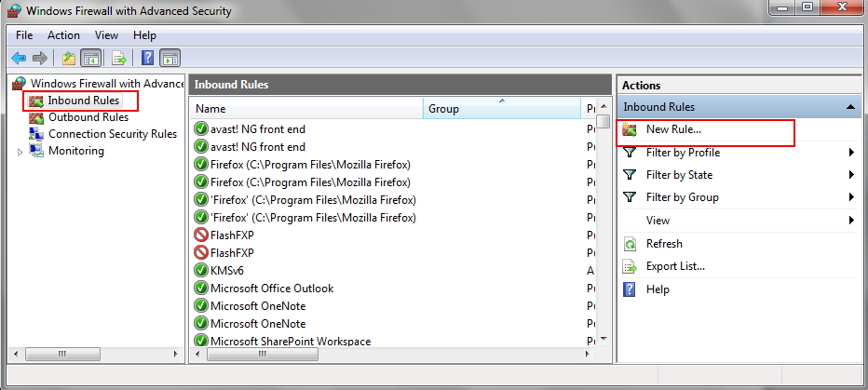Click Help in the Actions pane
The image size is (868, 390).
[x=658, y=289]
